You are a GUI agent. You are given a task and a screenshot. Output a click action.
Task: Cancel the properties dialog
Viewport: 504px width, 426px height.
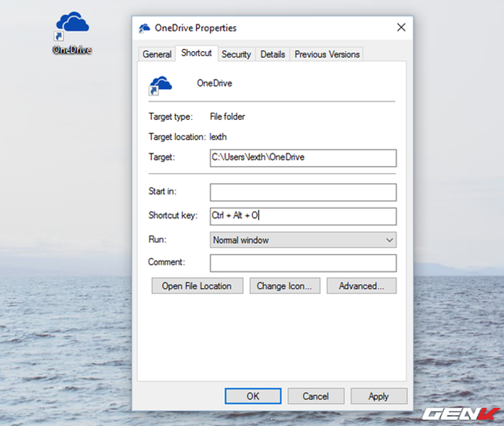click(316, 396)
